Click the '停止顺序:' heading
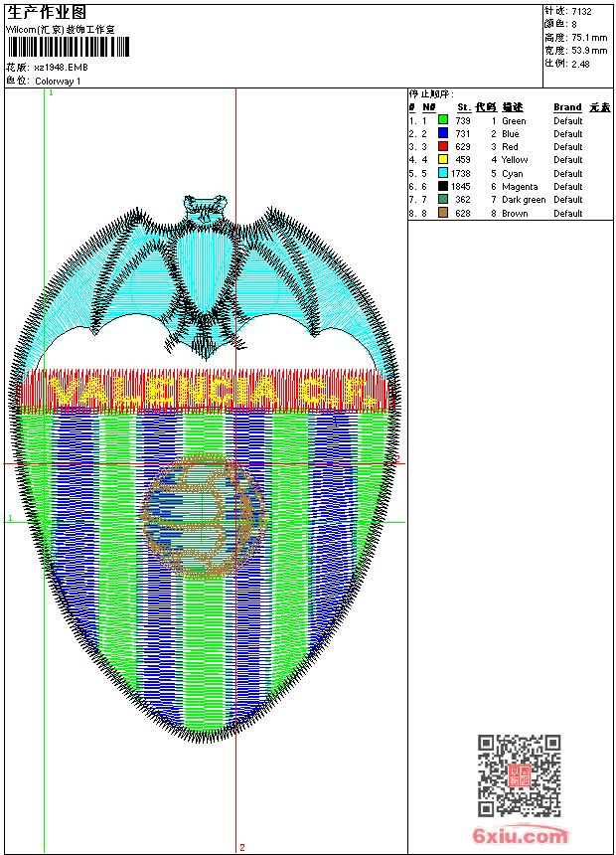This screenshot has height=855, width=616. [x=431, y=93]
